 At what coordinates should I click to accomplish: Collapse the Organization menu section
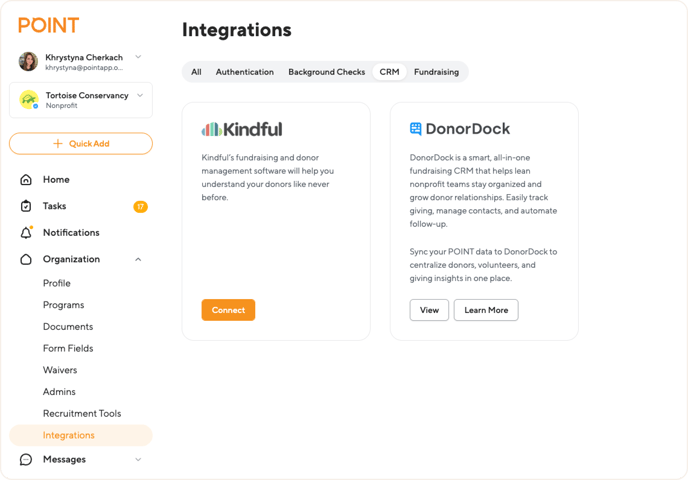point(138,259)
